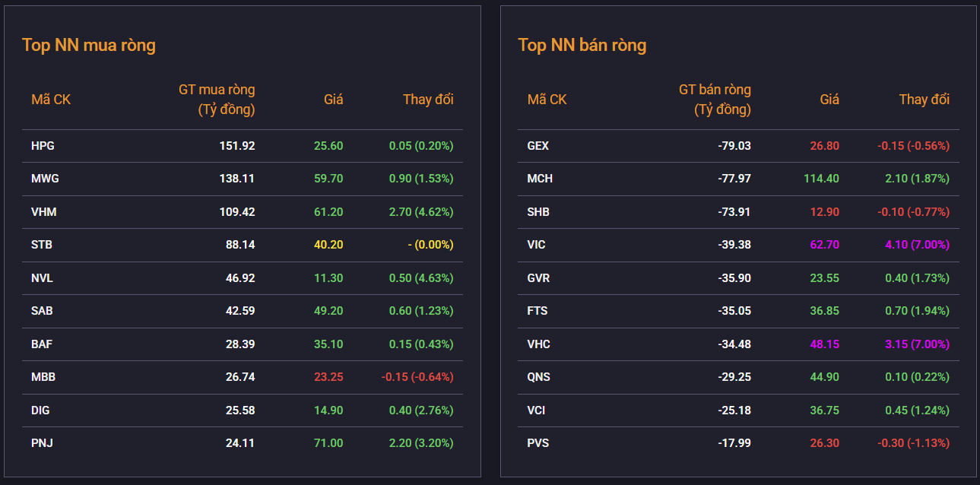Click "Thay đổi" header in the mua ròng table

pos(428,100)
